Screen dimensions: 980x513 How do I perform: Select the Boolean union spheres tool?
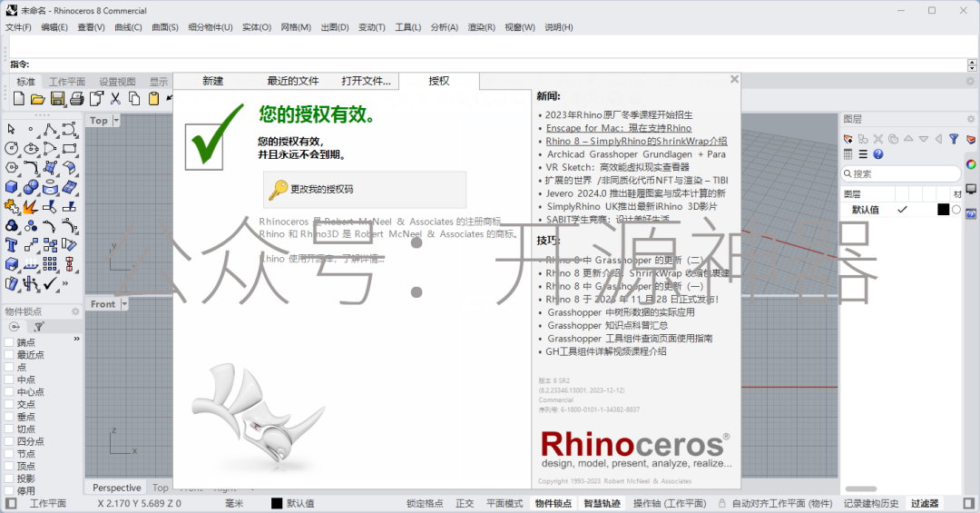(31, 187)
